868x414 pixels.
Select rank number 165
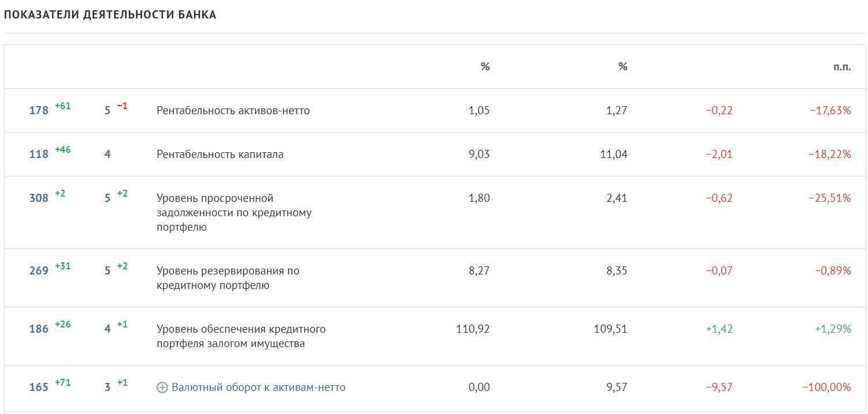[x=39, y=387]
